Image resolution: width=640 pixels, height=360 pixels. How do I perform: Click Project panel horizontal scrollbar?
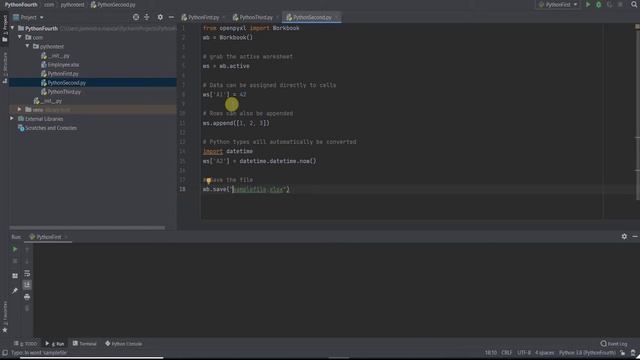pos(87,228)
